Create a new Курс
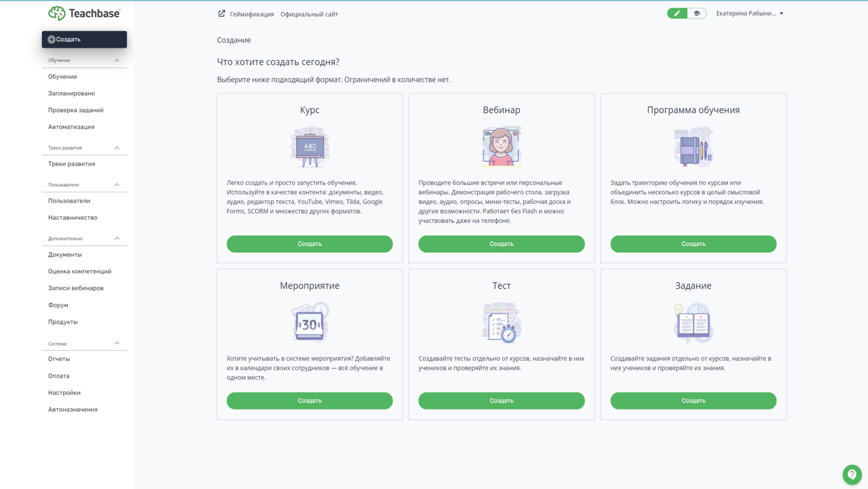The image size is (868, 489). (x=310, y=244)
